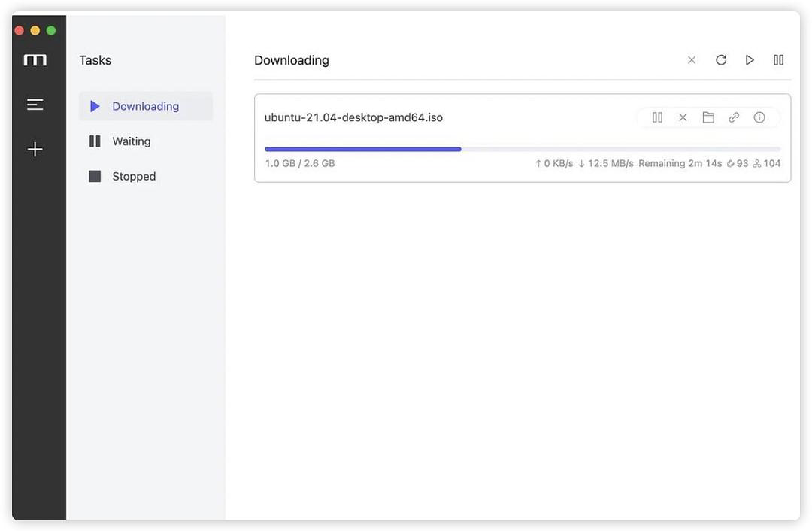Open task info for ubuntu ISO
This screenshot has width=812, height=531.
[x=759, y=117]
